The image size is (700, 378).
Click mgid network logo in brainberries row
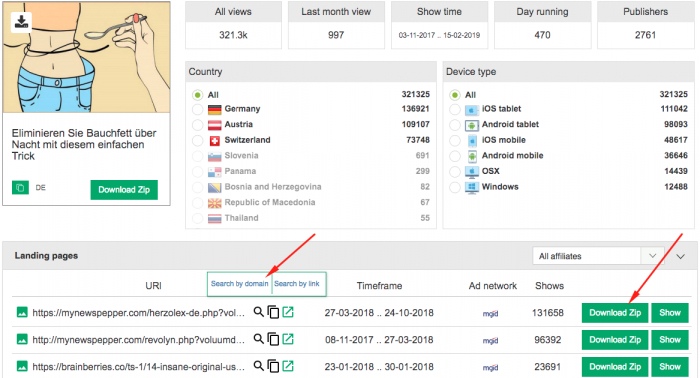[490, 368]
